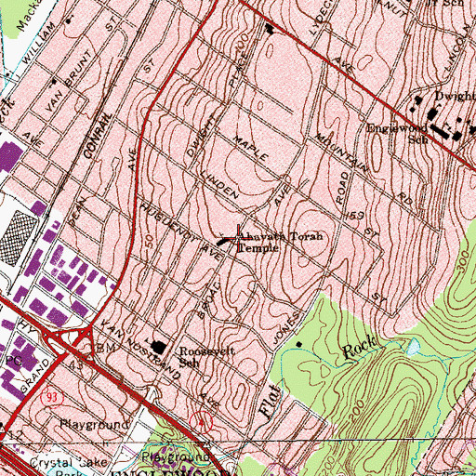Select the 'Crystal Lake' label
This screenshot has height=476, width=476.
tap(69, 463)
